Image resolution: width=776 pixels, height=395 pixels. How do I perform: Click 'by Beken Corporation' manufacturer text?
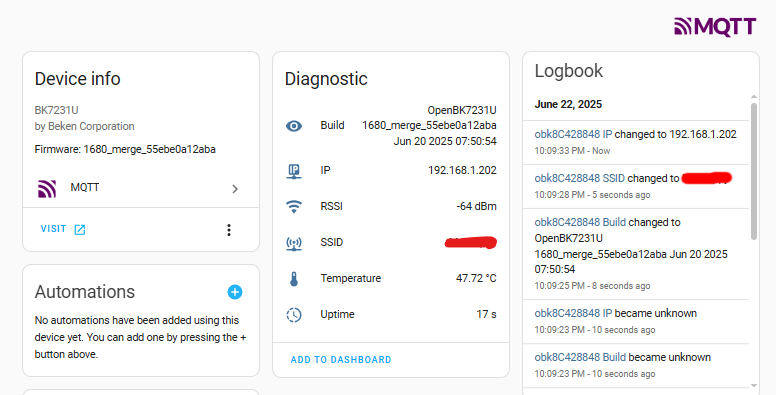pyautogui.click(x=84, y=126)
